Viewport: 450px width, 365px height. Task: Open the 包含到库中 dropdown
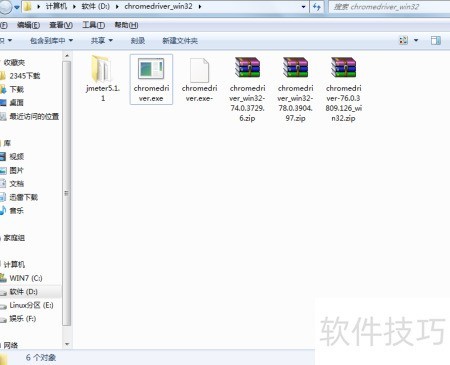coord(52,41)
